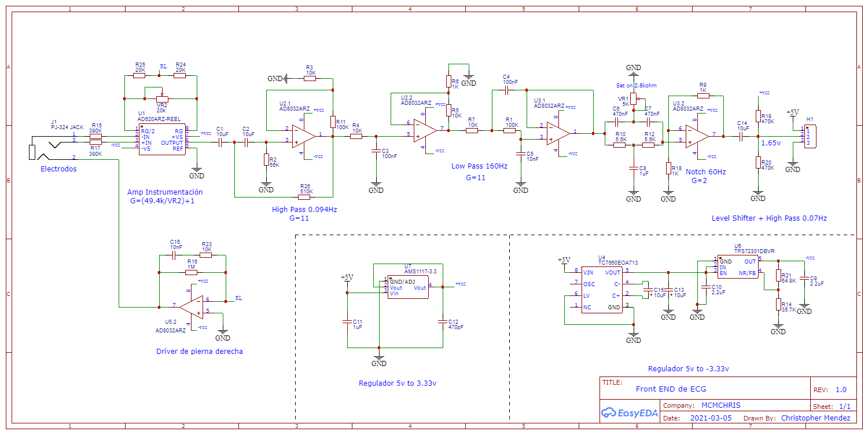
Task: Click the date 2021-03-05
Action: coord(711,418)
